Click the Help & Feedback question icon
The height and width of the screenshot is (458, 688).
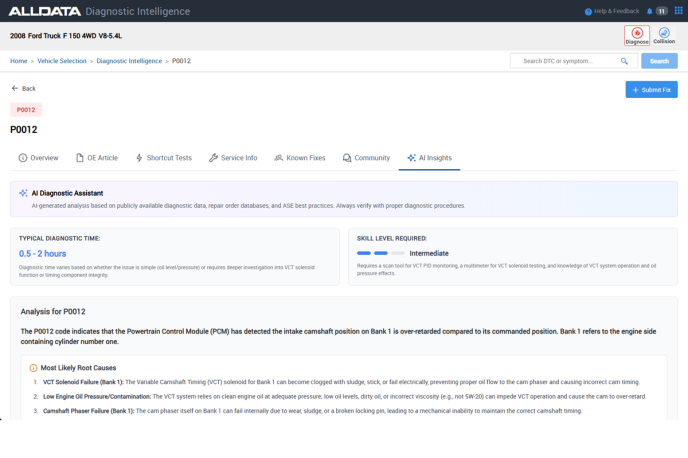pyautogui.click(x=588, y=11)
